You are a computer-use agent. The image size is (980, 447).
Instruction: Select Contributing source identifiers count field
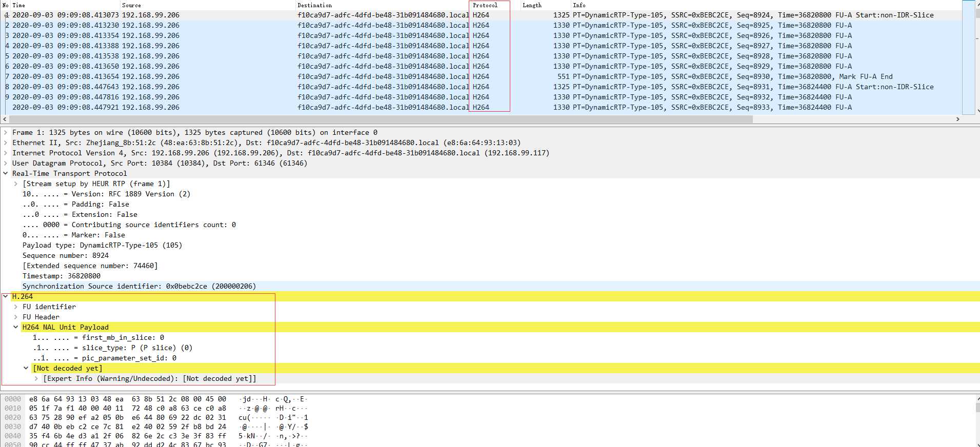pos(129,225)
